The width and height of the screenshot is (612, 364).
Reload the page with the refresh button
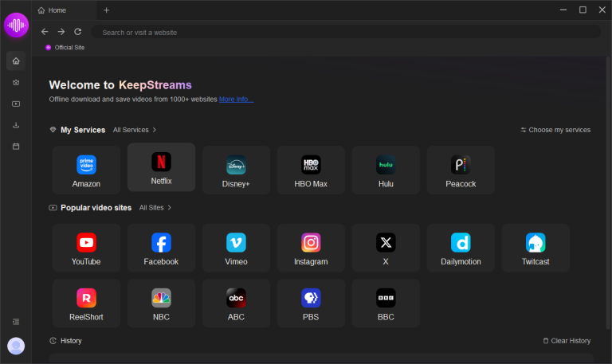(78, 32)
